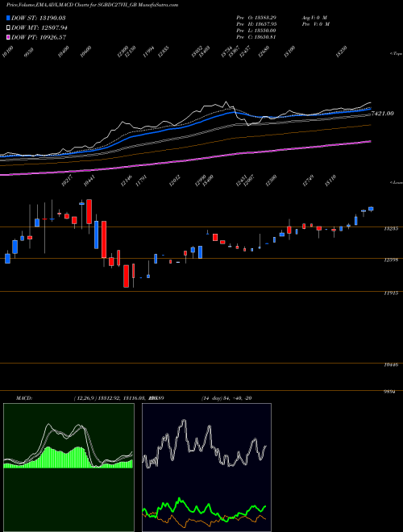Click the Tops marker label
The height and width of the screenshot is (532, 403).
pyautogui.click(x=396, y=54)
